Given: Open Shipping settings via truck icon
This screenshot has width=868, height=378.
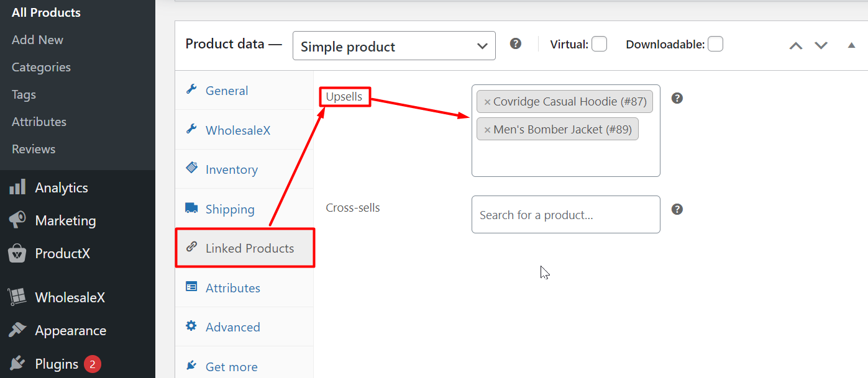Looking at the screenshot, I should pyautogui.click(x=191, y=209).
